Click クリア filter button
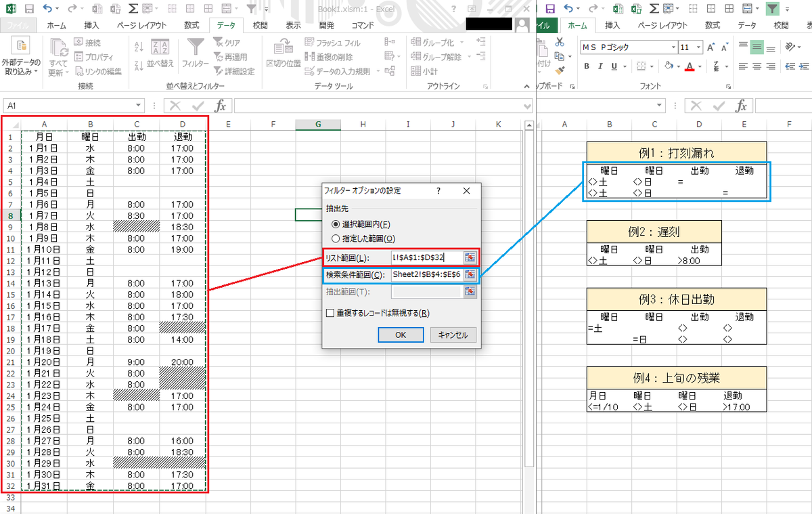Viewport: 812px width, 514px height. click(x=227, y=43)
